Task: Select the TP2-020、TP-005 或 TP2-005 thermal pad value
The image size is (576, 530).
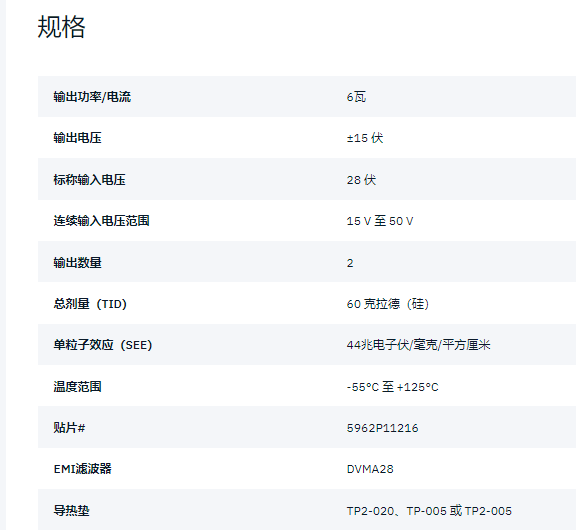Action: pyautogui.click(x=429, y=511)
